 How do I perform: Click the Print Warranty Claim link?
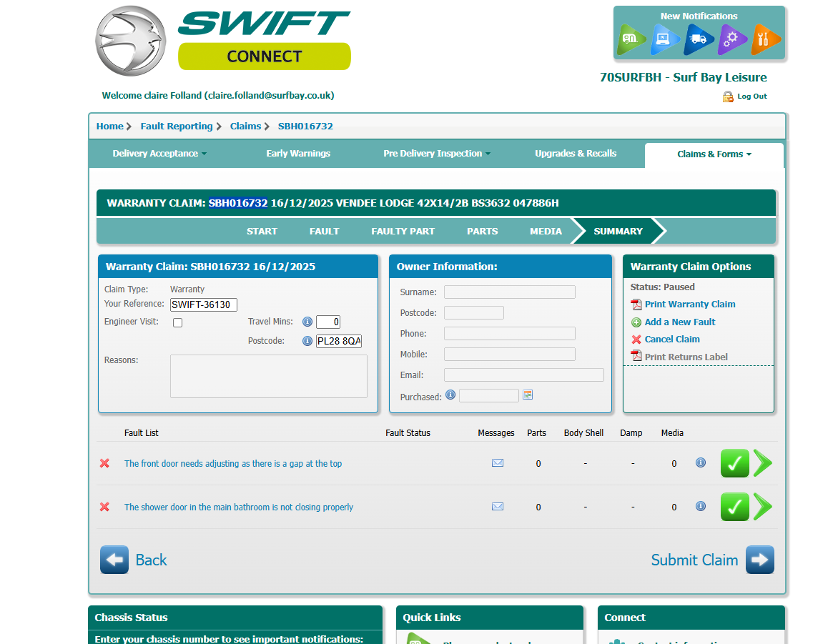point(690,304)
